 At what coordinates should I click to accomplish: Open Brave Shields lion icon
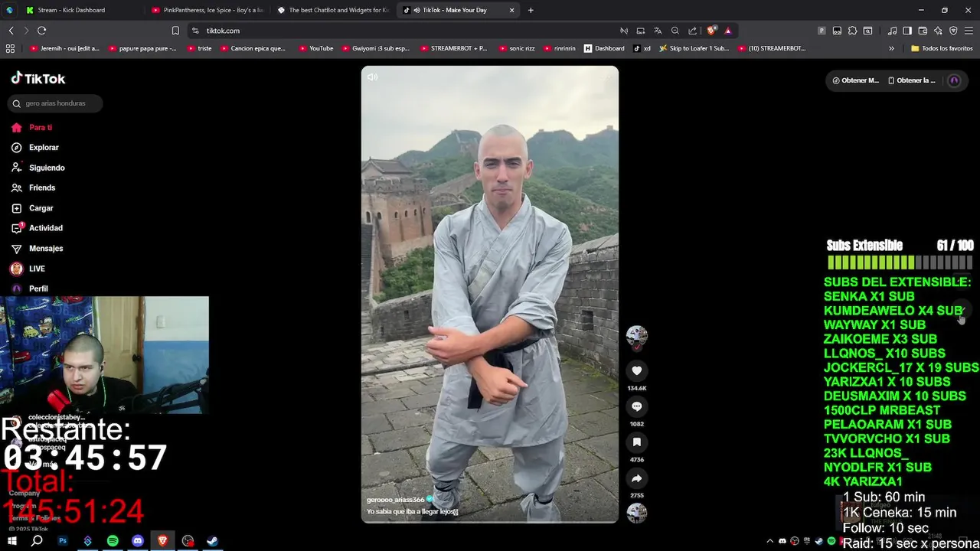(x=711, y=31)
